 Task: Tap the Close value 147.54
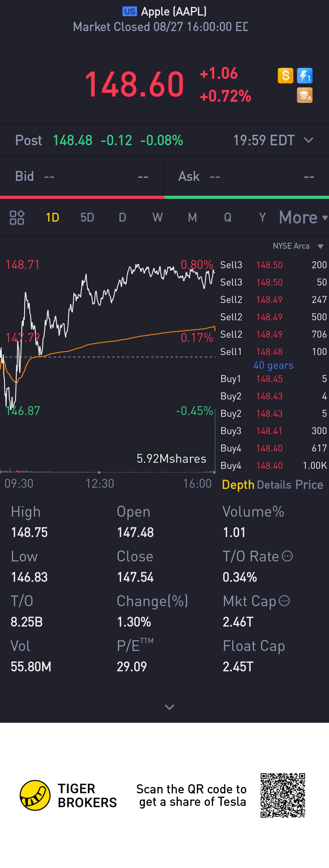pyautogui.click(x=135, y=577)
